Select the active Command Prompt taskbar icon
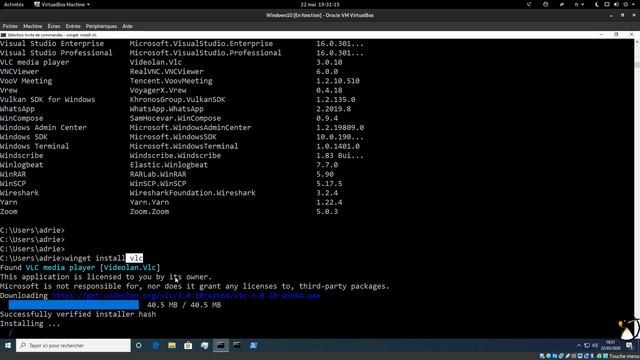 coord(221,345)
